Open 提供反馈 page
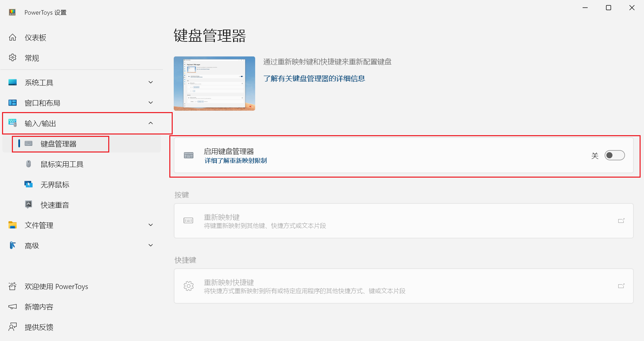This screenshot has width=644, height=341. tap(81, 327)
